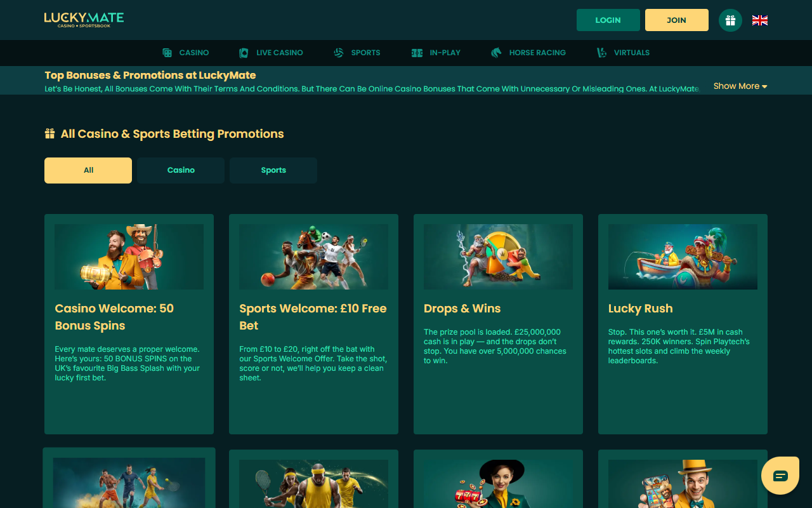The width and height of the screenshot is (812, 508).
Task: Select the Casino chip icon in the navigation
Action: point(167,52)
